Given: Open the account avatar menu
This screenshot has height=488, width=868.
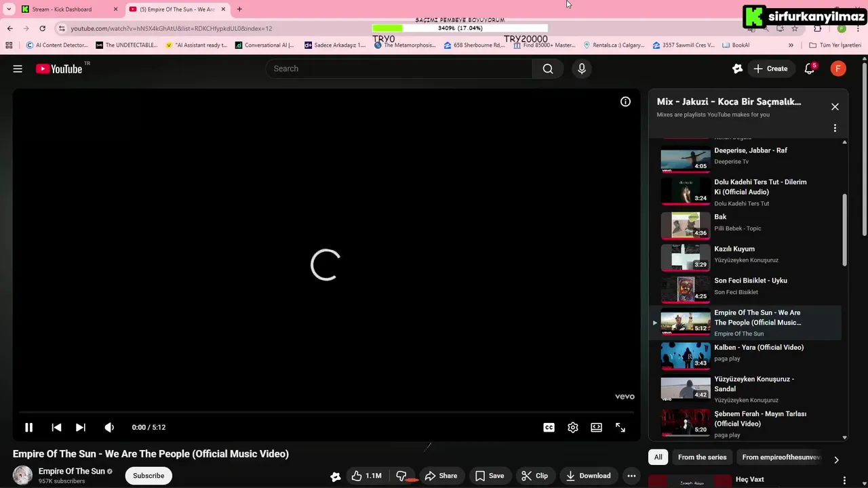Looking at the screenshot, I should [x=838, y=68].
